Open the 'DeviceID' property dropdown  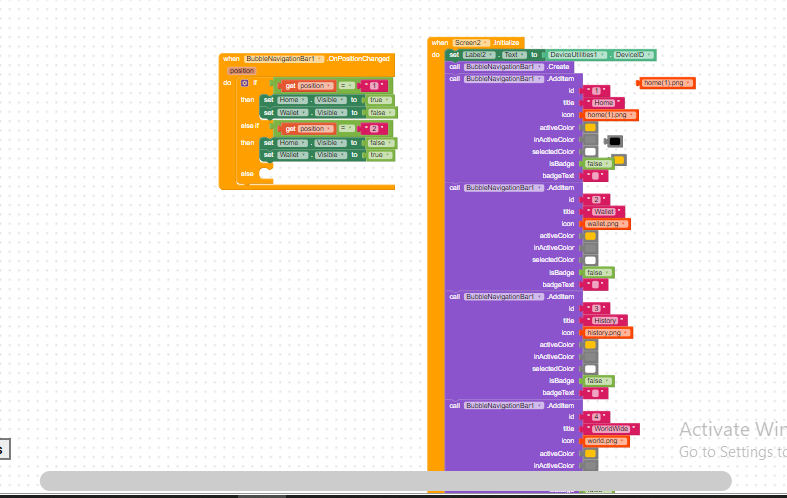(633, 55)
